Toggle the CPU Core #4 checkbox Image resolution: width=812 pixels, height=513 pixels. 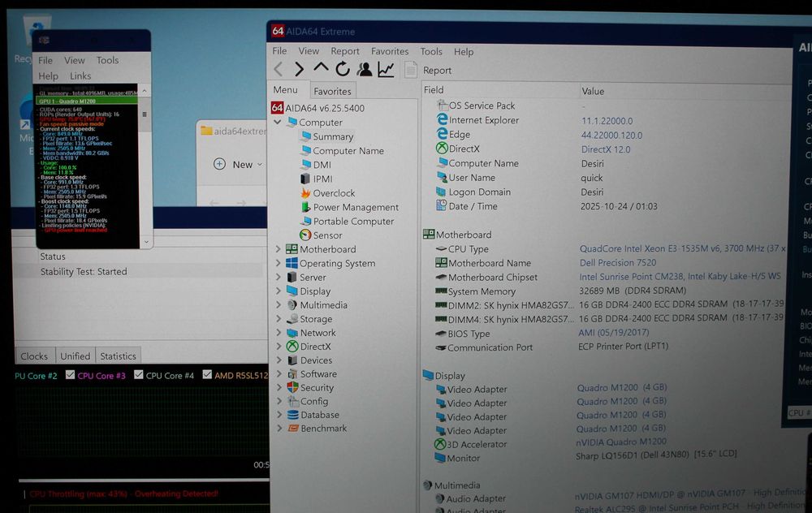click(138, 374)
